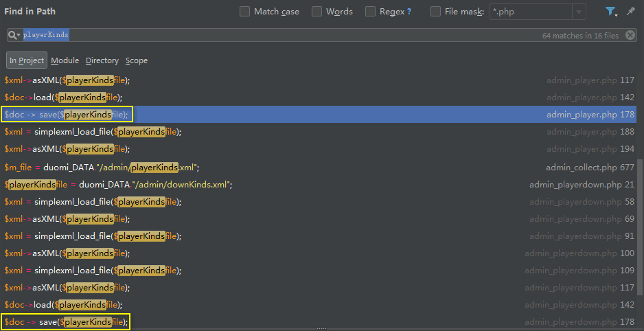Click the pin window icon

630,12
